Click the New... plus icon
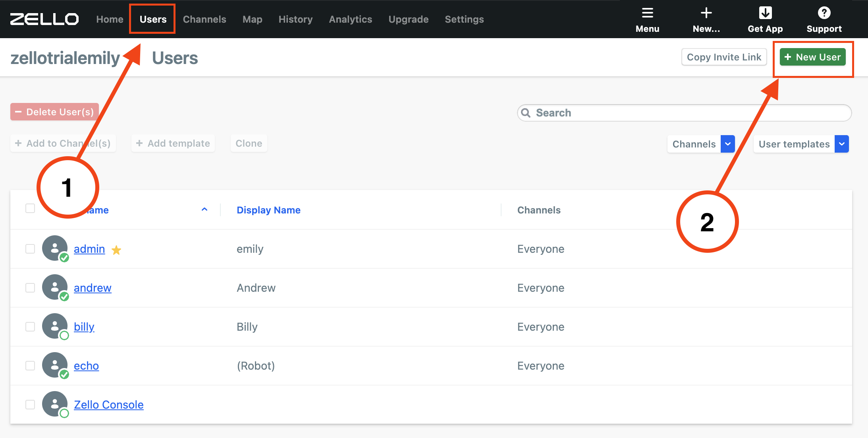This screenshot has height=438, width=868. 706,13
